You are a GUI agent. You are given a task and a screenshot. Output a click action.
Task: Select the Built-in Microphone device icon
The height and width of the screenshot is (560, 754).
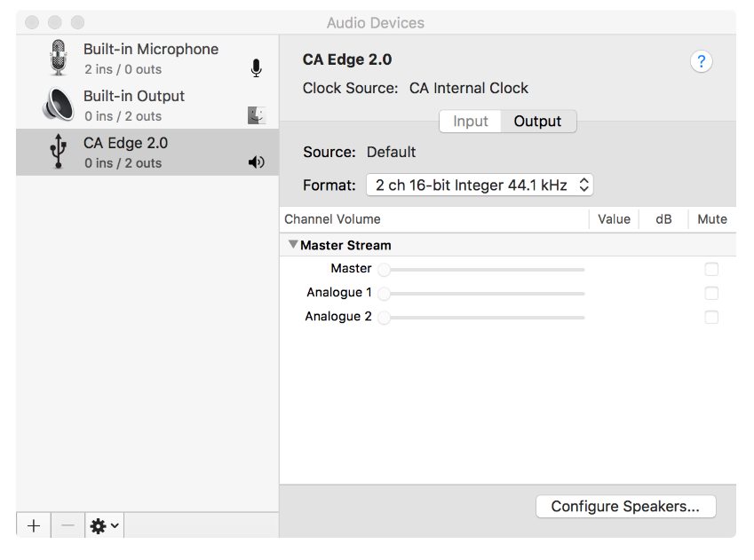coord(59,57)
